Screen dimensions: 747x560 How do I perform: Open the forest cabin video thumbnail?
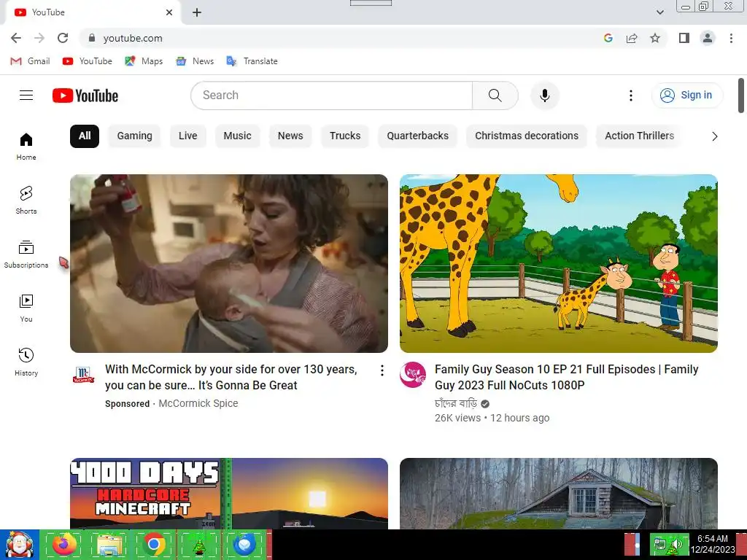point(559,494)
